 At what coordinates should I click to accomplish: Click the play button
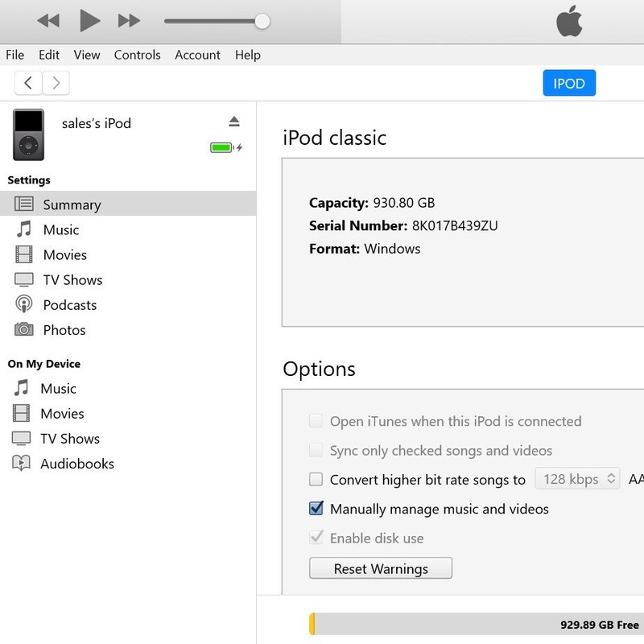coord(89,21)
